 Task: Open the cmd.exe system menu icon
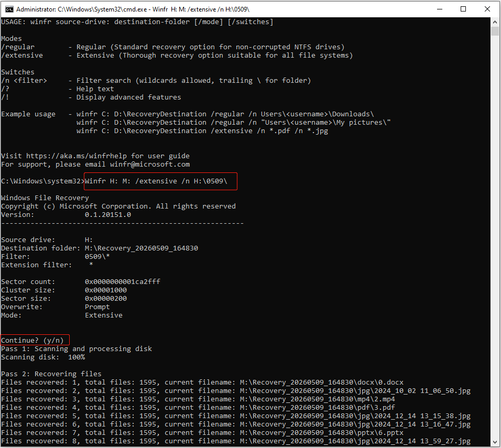tap(9, 9)
